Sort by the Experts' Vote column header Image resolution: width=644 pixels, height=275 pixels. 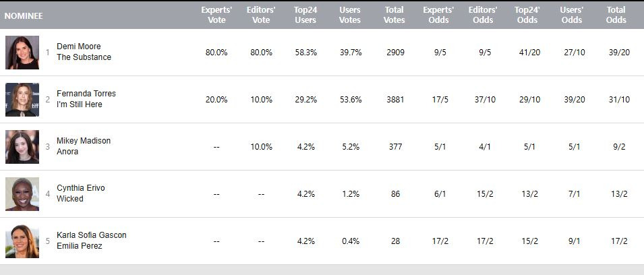point(216,15)
